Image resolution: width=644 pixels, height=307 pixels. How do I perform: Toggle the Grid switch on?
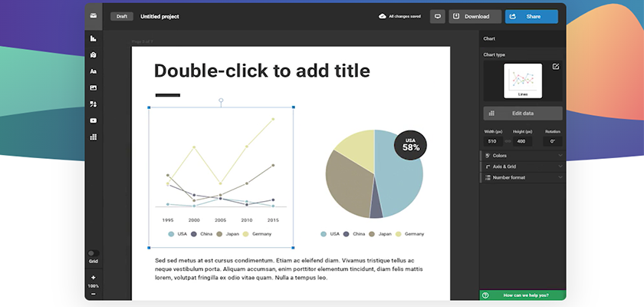point(94,253)
